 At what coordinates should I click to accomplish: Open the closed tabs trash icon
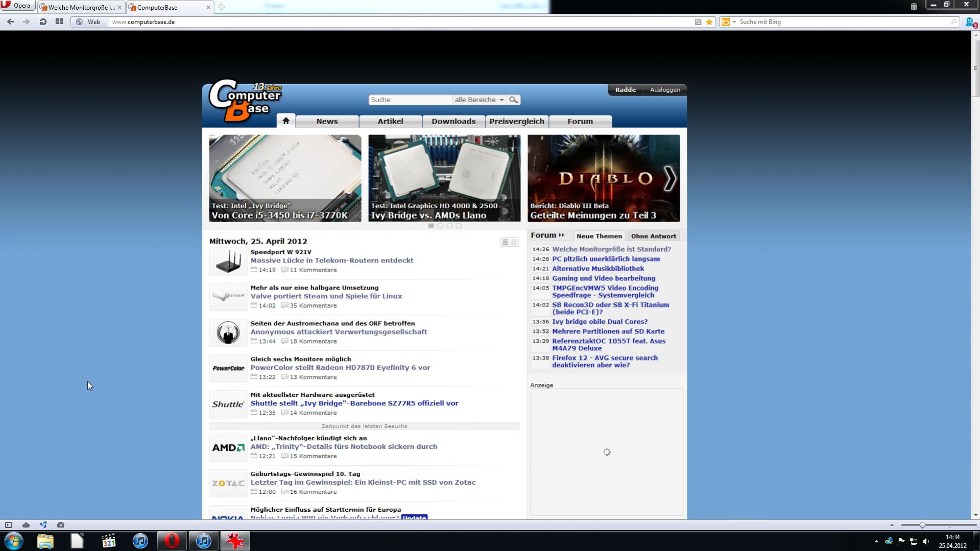pos(914,6)
